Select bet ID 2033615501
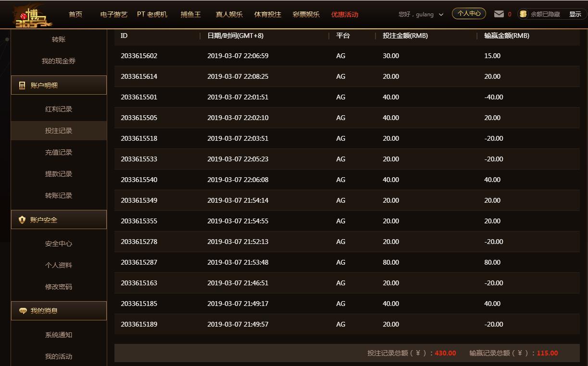This screenshot has height=366, width=588. [x=139, y=97]
